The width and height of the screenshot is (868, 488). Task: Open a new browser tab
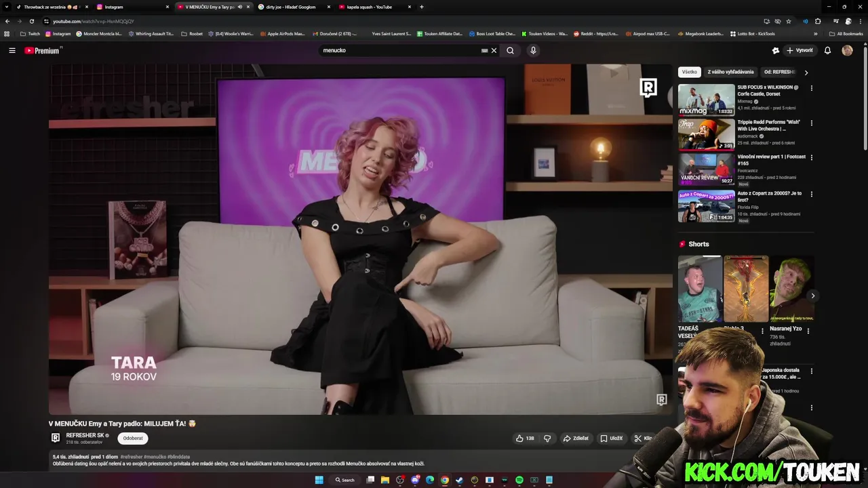[422, 7]
